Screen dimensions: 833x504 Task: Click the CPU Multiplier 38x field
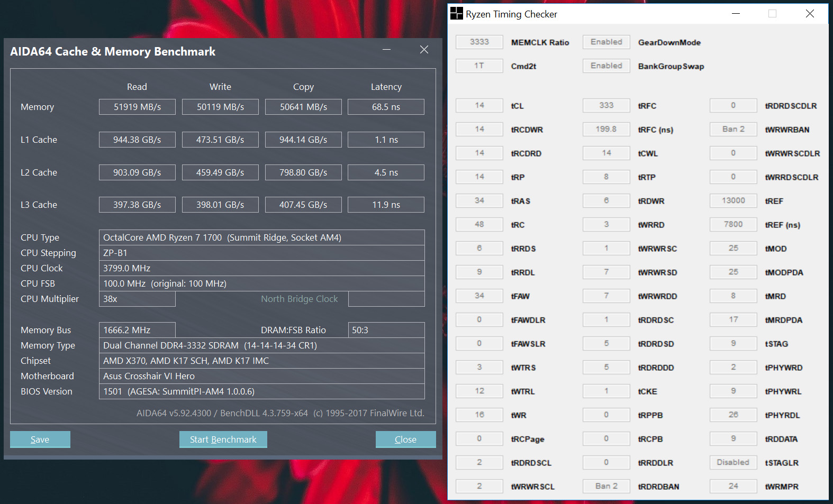tap(137, 299)
